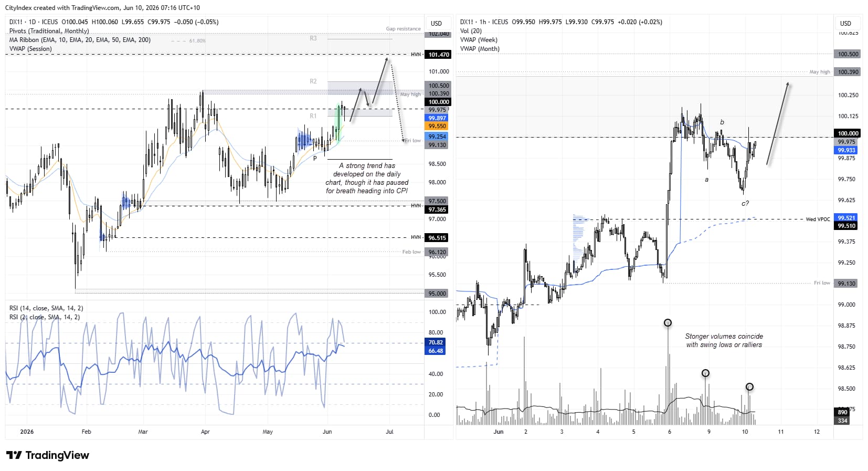Click the Gap resistance label
The image size is (868, 471).
(x=403, y=29)
